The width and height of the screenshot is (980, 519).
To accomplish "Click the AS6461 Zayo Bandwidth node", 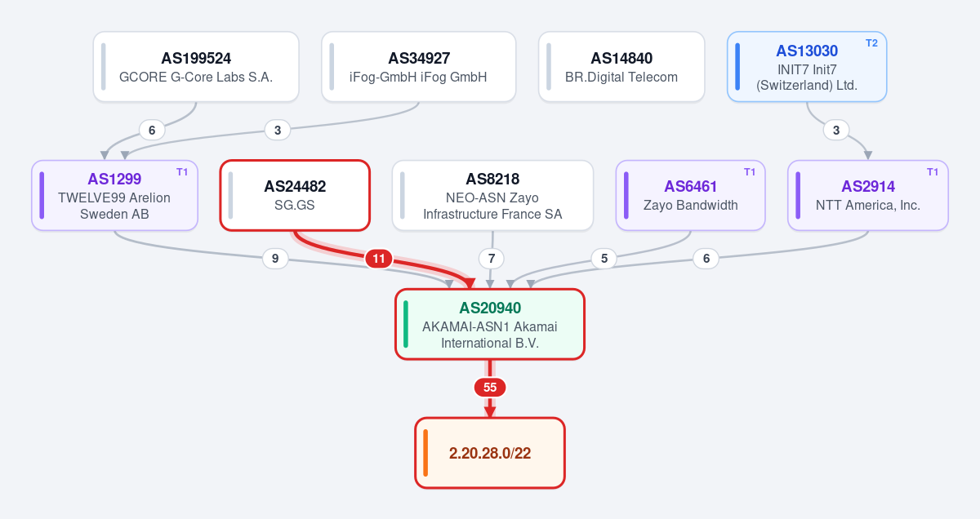I will coord(691,195).
